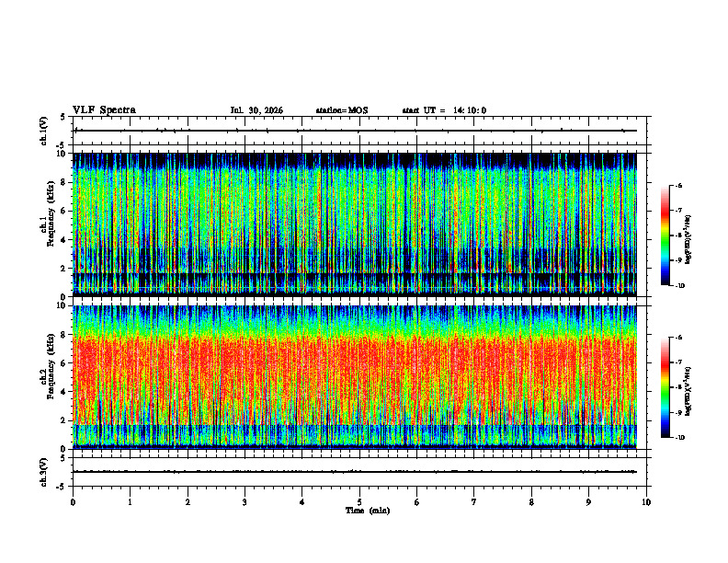728x563 pixels.
Task: Click the 10 on the Time axis
Action: coord(646,502)
